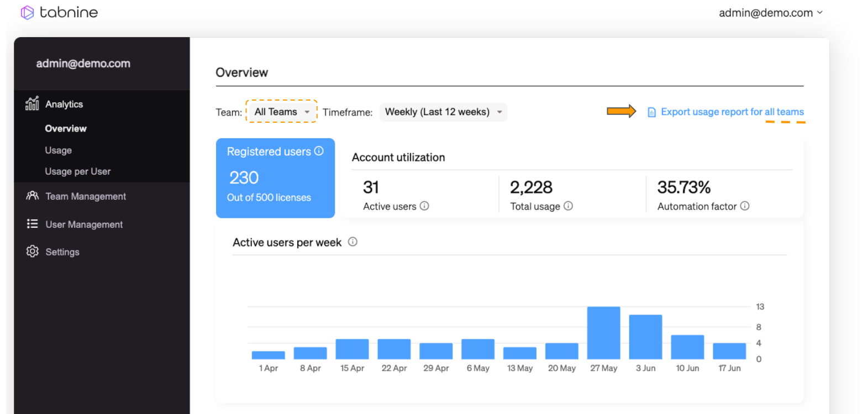Click the Team Management people icon
The width and height of the screenshot is (868, 414).
pos(32,196)
